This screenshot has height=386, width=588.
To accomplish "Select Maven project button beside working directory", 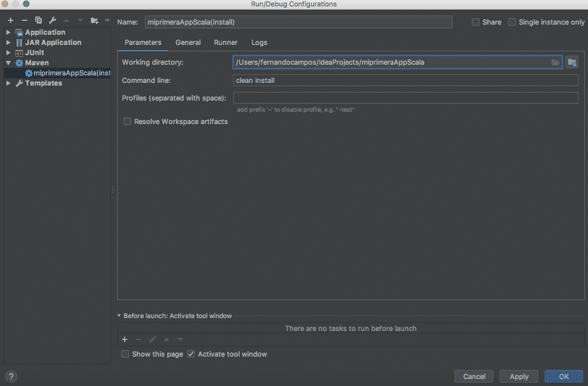I will click(572, 62).
